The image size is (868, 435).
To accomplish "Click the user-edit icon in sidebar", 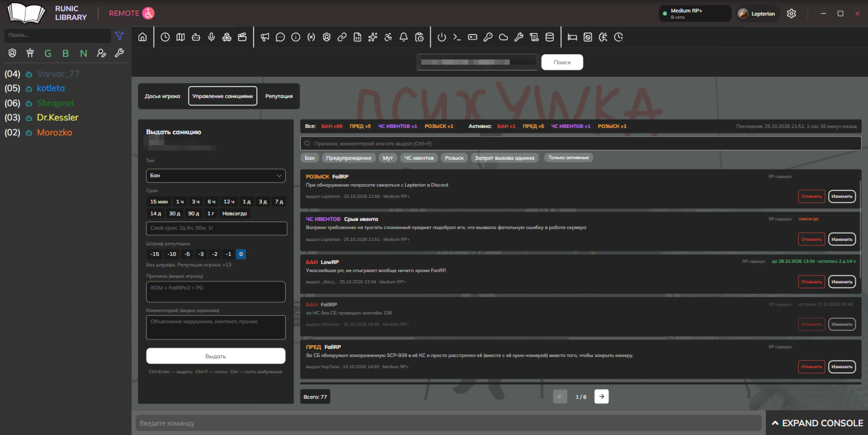I will [101, 53].
